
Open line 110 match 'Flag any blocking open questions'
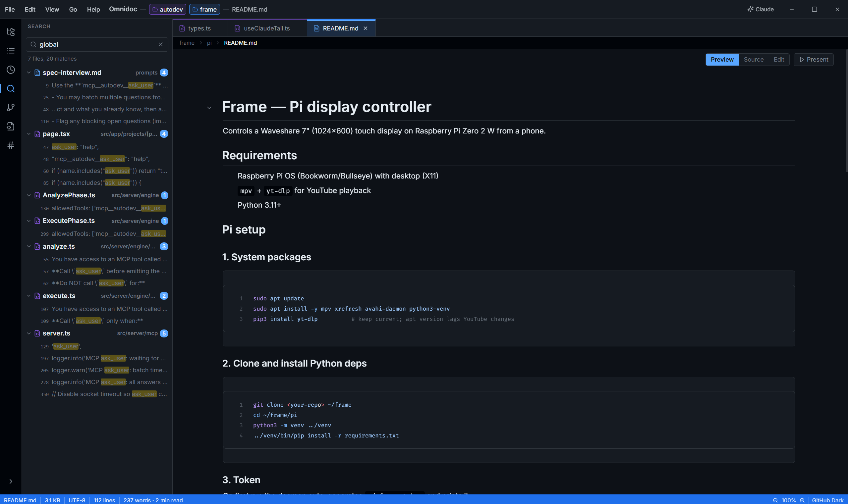point(97,121)
